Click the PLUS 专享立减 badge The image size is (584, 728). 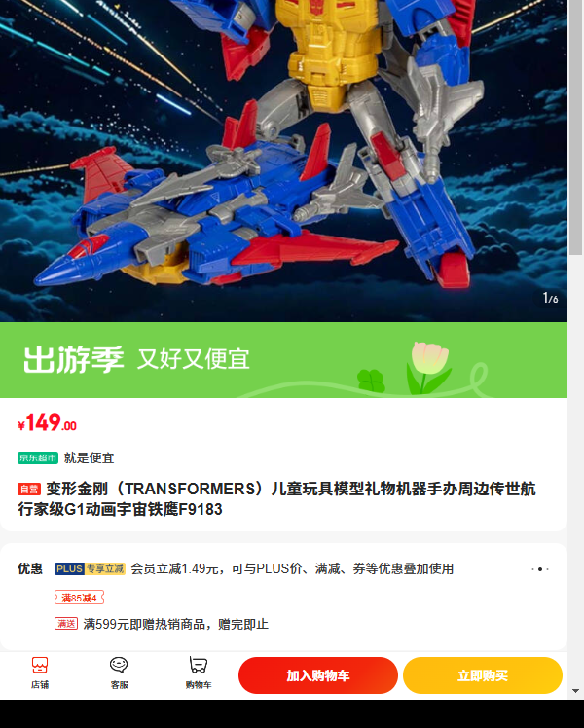click(x=91, y=568)
